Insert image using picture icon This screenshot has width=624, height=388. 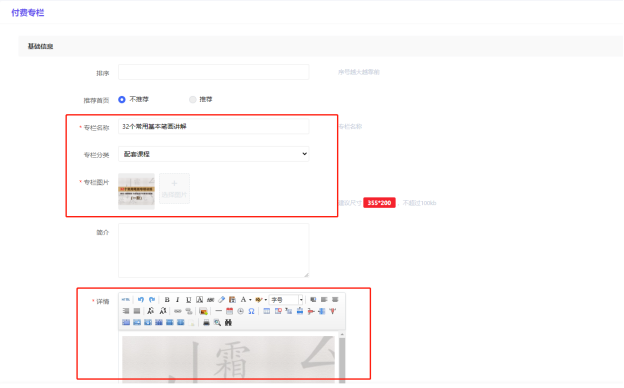pos(203,311)
